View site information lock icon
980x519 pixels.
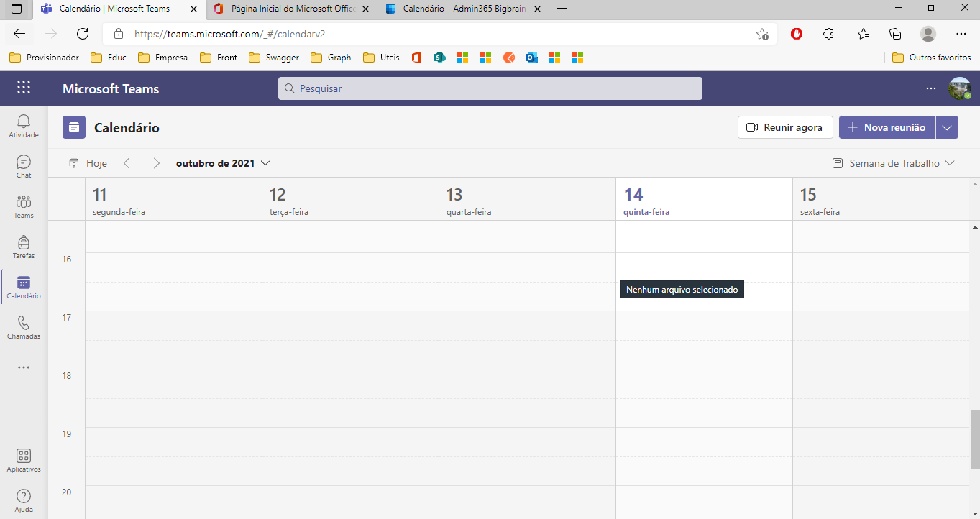tap(119, 34)
